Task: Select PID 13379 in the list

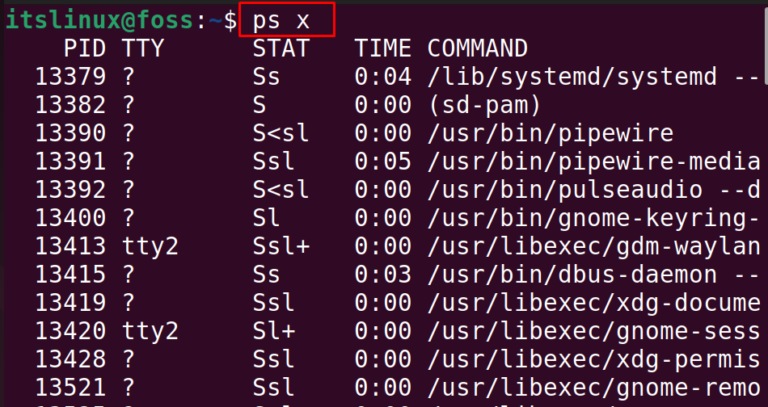Action: [x=70, y=77]
